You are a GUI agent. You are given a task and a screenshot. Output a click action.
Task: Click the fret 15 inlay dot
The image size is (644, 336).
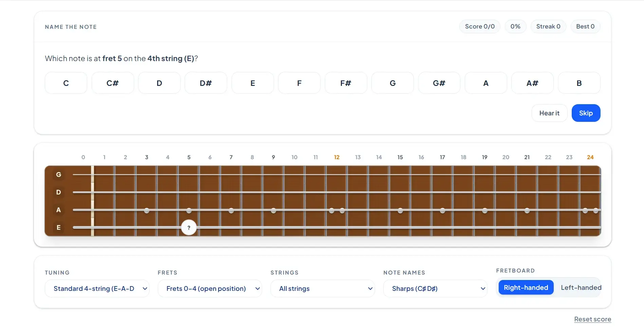[400, 211]
